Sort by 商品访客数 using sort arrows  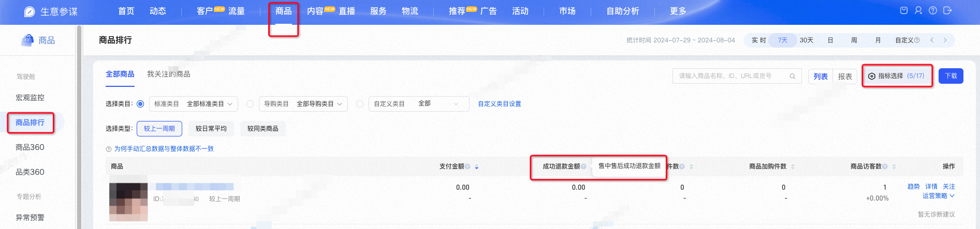click(x=894, y=166)
